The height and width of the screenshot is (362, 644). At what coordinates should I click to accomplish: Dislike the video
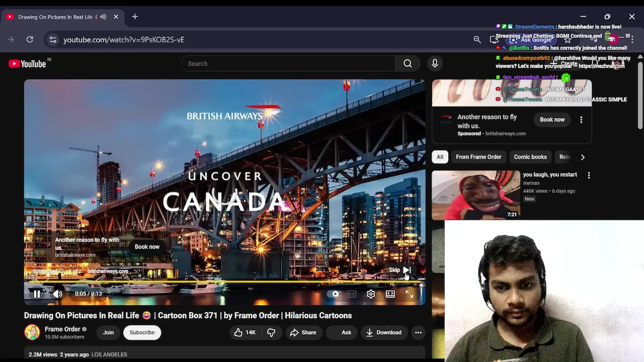point(271,332)
